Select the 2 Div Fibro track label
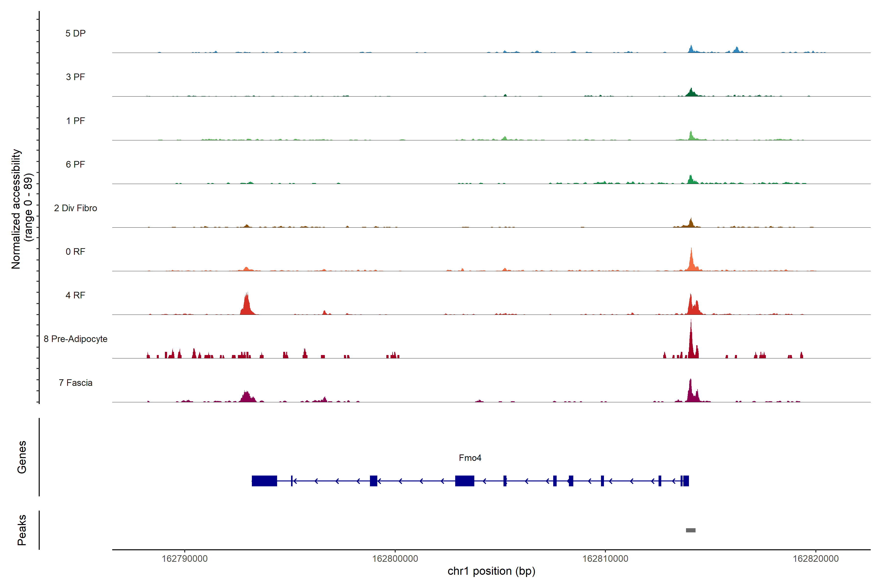 (x=75, y=208)
